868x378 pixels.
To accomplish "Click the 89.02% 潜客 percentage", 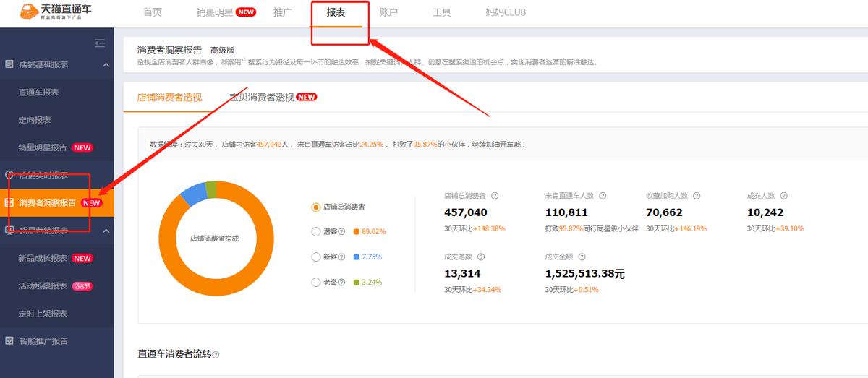I will pyautogui.click(x=374, y=232).
